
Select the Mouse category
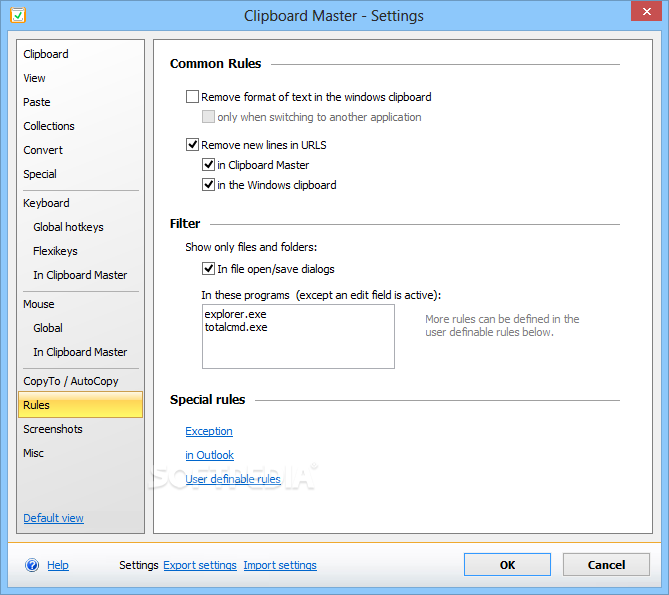coord(39,304)
